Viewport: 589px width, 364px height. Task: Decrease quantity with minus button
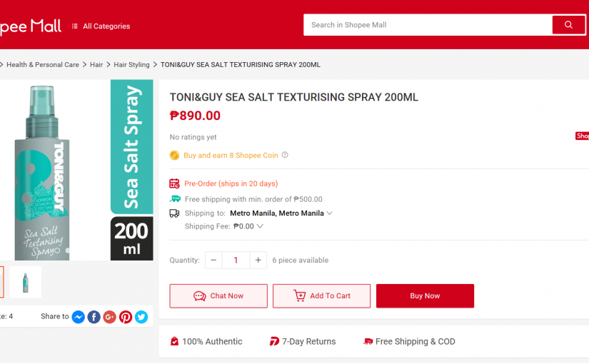coord(213,261)
